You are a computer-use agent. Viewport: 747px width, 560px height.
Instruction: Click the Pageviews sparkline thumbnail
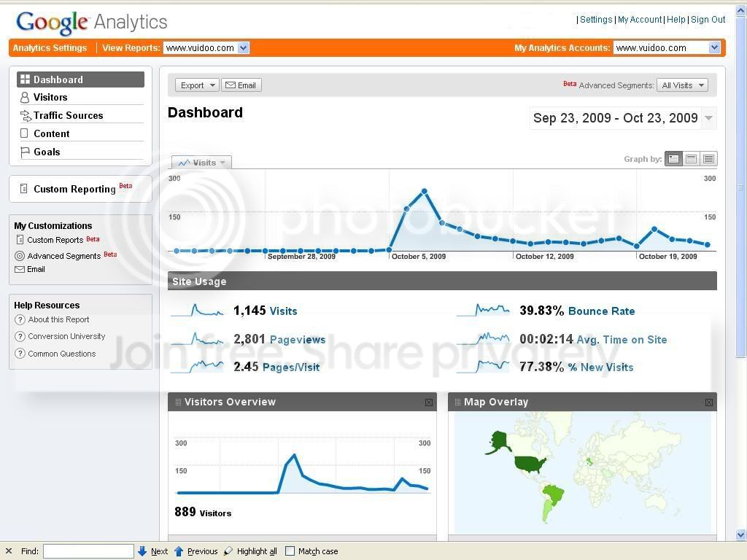click(197, 338)
